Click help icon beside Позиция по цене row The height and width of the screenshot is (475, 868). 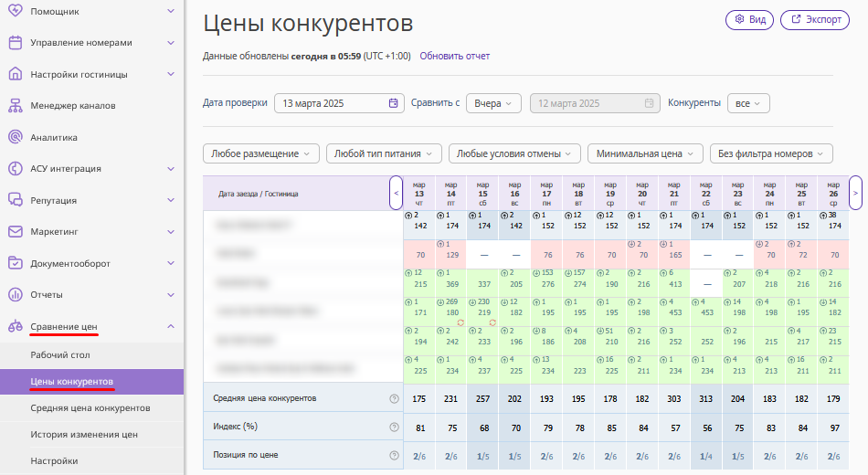[x=394, y=456]
